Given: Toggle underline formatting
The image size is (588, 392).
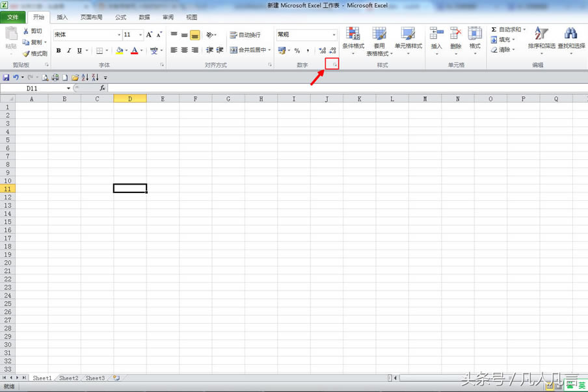Looking at the screenshot, I should pos(78,51).
